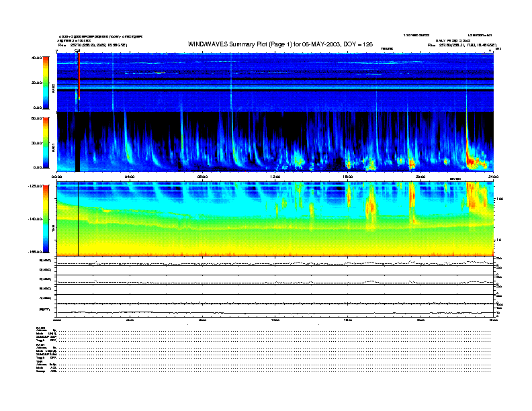Image resolution: width=532 pixels, height=411 pixels.
Task: Click the TNR intensity color bar
Action: pyautogui.click(x=46, y=219)
